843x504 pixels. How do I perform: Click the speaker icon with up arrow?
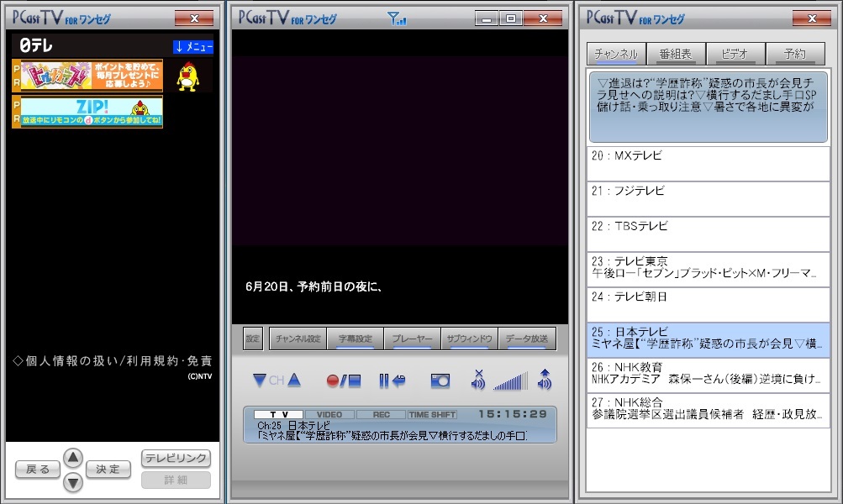(544, 380)
